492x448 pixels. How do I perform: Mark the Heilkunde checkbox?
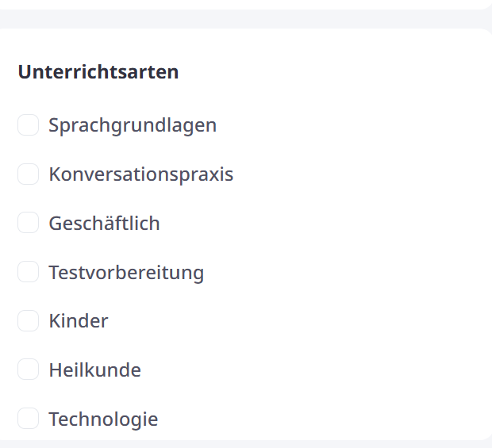click(28, 370)
